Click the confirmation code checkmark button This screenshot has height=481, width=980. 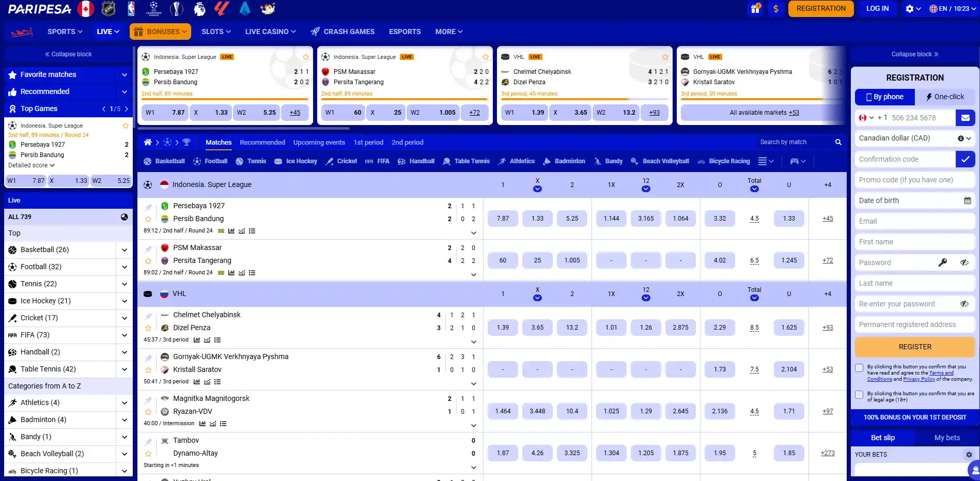pos(965,159)
